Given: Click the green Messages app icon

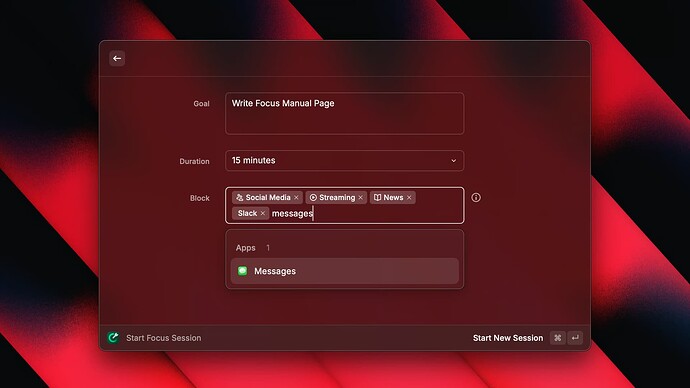Looking at the screenshot, I should (242, 271).
